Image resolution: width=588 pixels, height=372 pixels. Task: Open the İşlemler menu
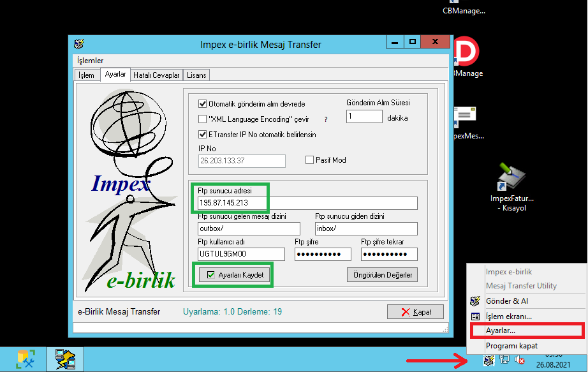(x=90, y=61)
